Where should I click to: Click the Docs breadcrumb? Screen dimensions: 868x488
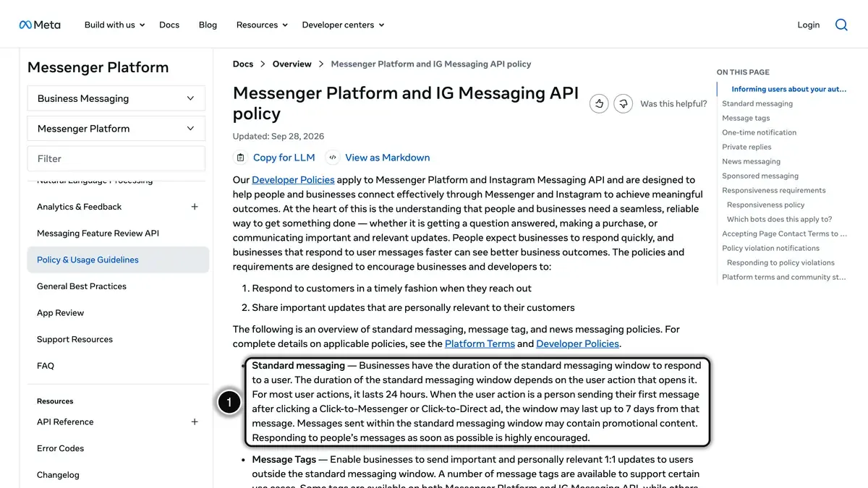(x=243, y=64)
